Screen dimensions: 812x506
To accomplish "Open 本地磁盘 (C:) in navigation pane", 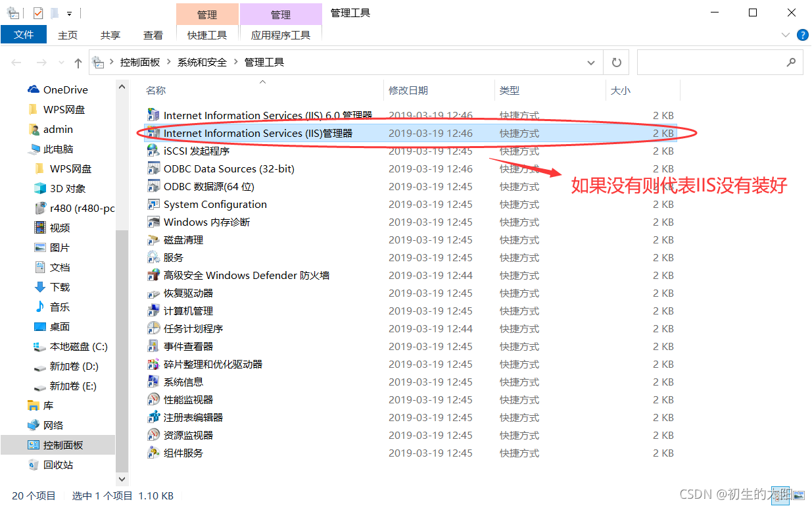I will [71, 346].
